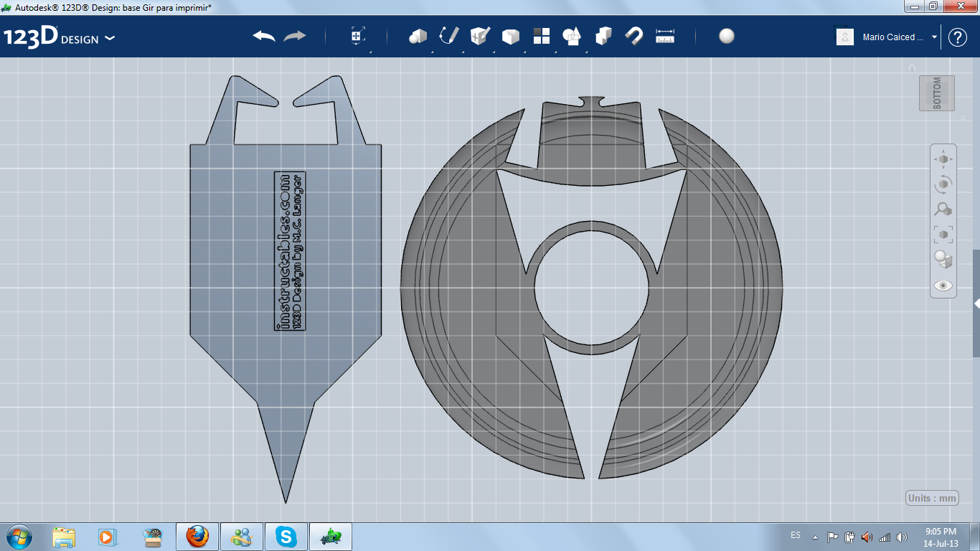Toggle materials and outlines display mode
Image resolution: width=980 pixels, height=551 pixels.
coord(943,260)
